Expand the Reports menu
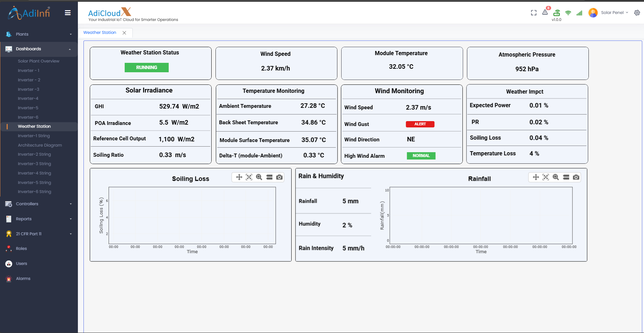Image resolution: width=644 pixels, height=333 pixels. [39, 219]
